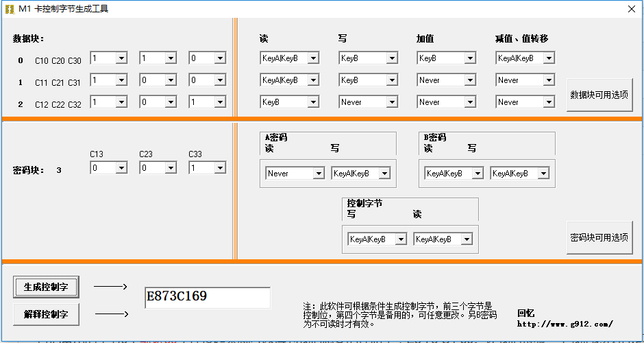
Task: Focus the E873C169 control word field
Action: [x=208, y=297]
